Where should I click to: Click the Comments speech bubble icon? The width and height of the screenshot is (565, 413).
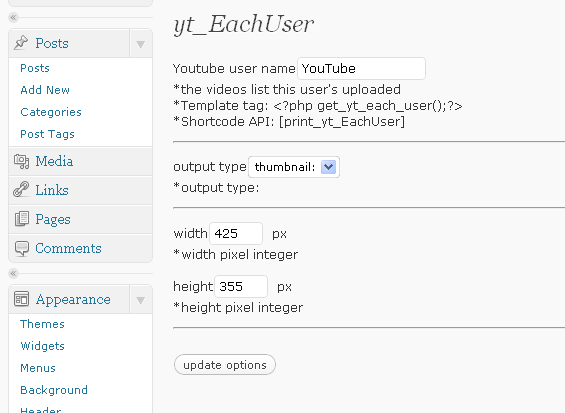[22, 248]
